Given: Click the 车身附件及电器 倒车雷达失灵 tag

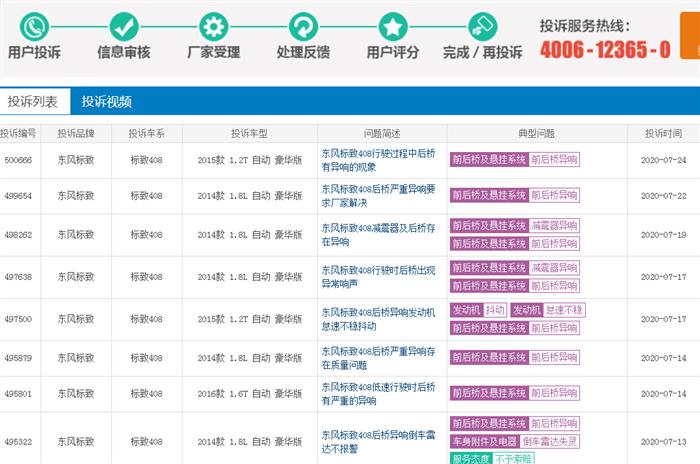Looking at the screenshot, I should click(515, 441).
